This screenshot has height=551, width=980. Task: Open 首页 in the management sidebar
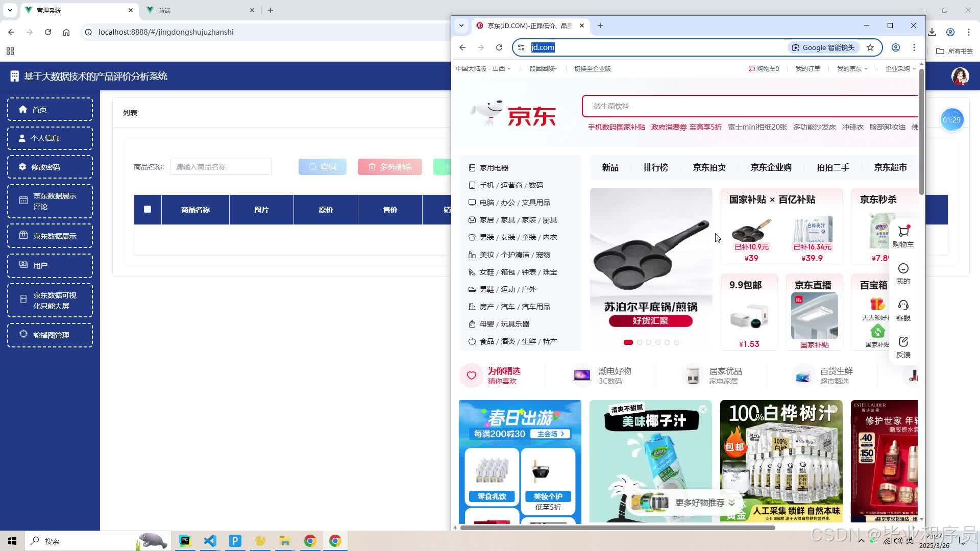(50, 109)
